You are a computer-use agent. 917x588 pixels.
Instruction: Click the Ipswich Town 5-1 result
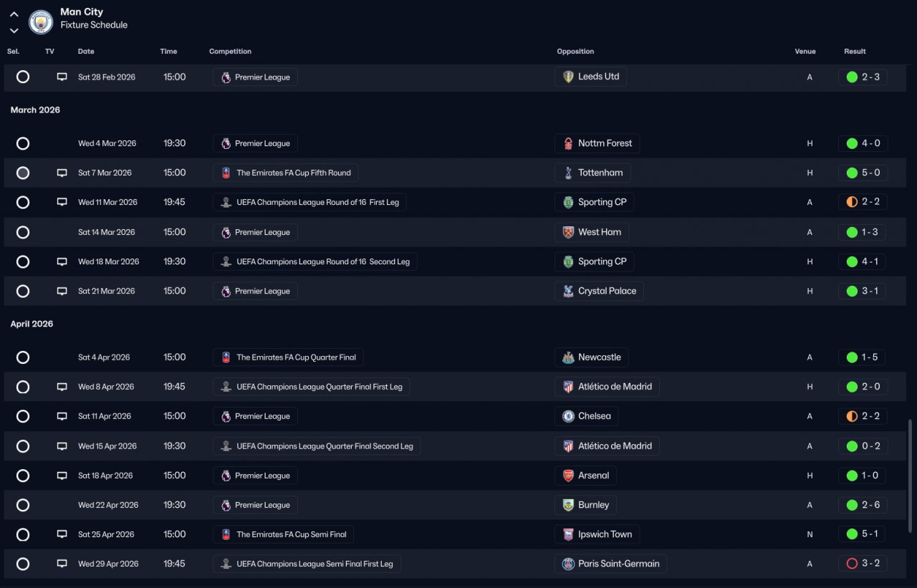[x=863, y=534]
